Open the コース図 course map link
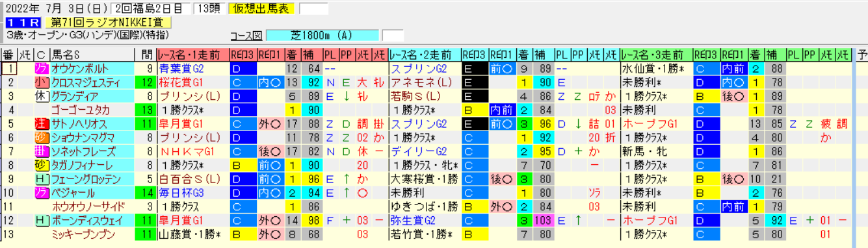 (x=246, y=35)
